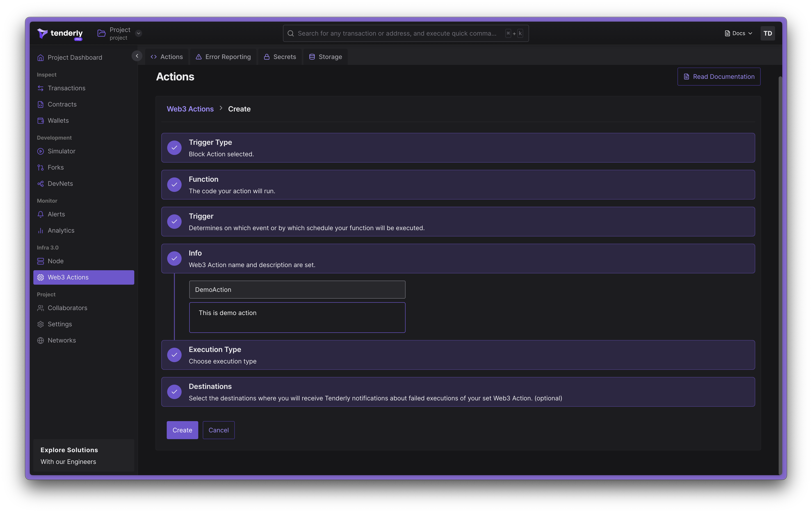Click the Secrets lock icon
The height and width of the screenshot is (513, 812).
266,57
